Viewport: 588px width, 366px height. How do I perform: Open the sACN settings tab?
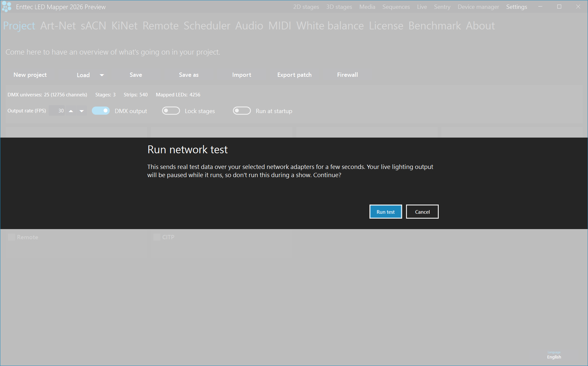coord(93,26)
